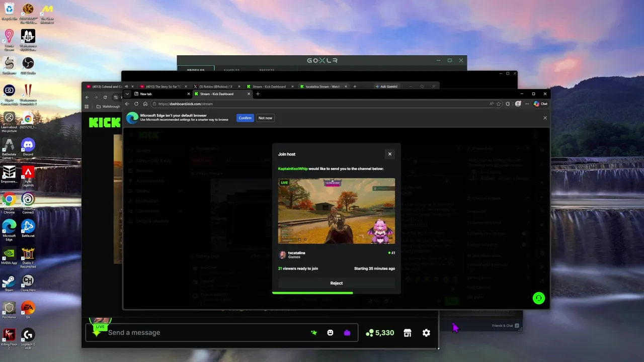Click the Ask Gemini button in Chrome

pos(386,86)
